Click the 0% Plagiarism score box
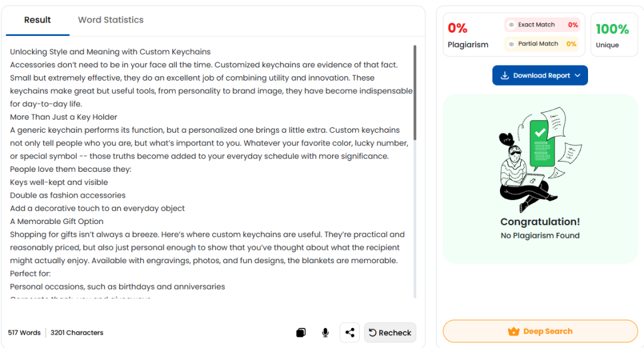This screenshot has width=644, height=348. pyautogui.click(x=468, y=35)
